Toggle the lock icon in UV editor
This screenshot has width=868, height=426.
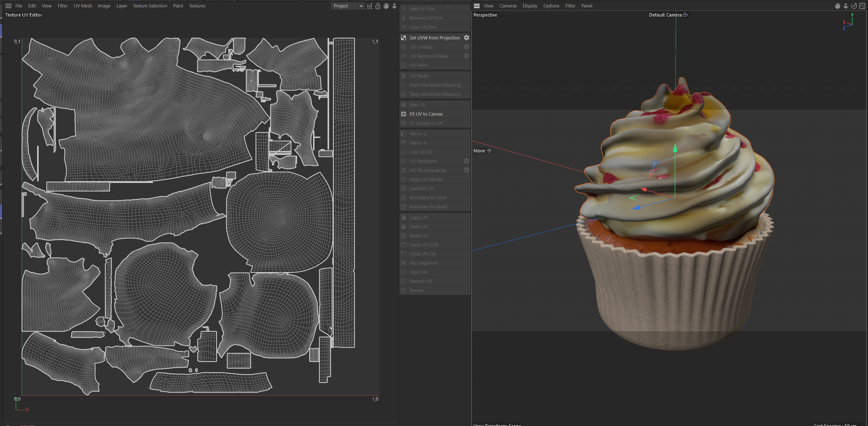(378, 6)
